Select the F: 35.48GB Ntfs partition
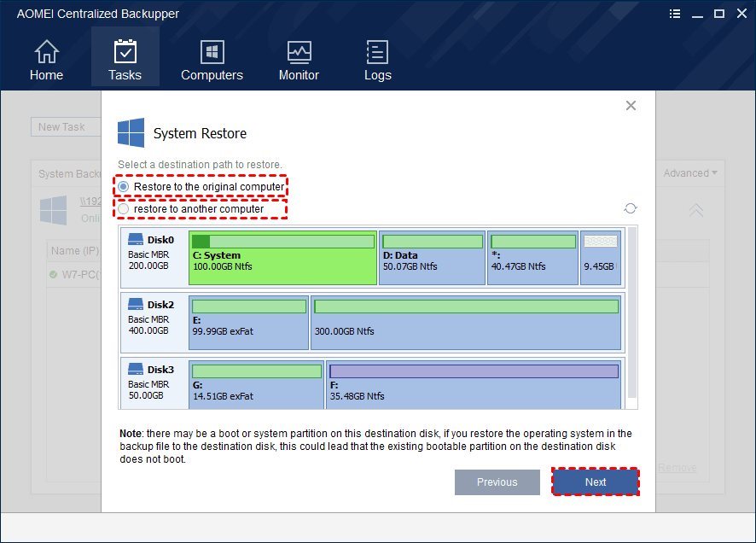 (474, 385)
